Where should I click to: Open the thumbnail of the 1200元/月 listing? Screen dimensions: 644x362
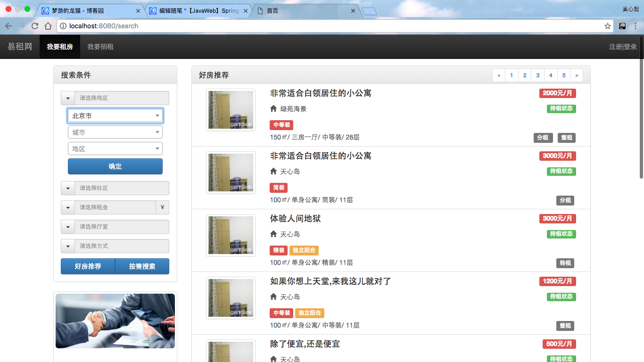tap(231, 298)
